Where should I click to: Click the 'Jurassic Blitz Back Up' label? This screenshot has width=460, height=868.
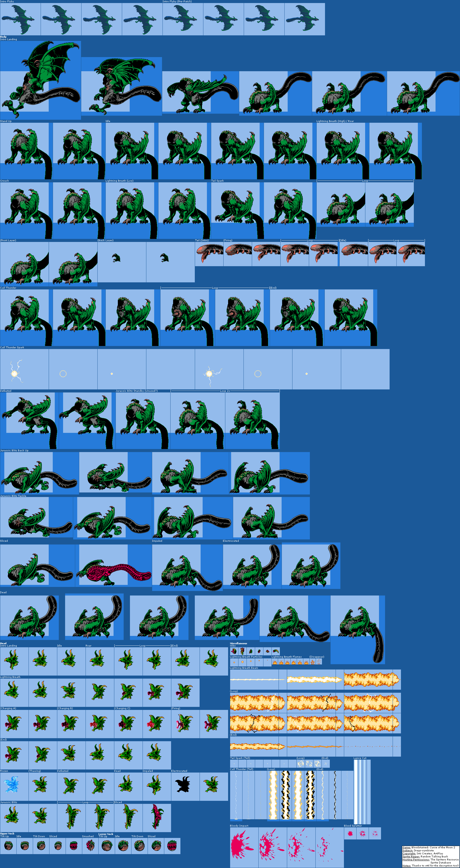coord(14,450)
